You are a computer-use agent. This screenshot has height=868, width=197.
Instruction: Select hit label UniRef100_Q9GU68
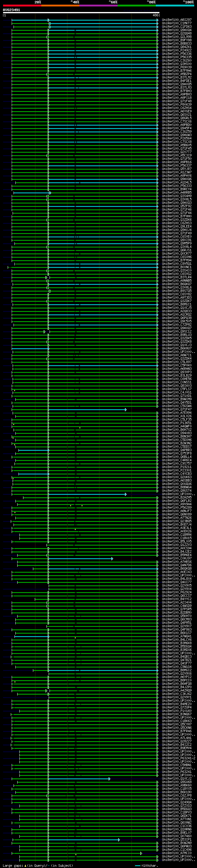click(176, 782)
